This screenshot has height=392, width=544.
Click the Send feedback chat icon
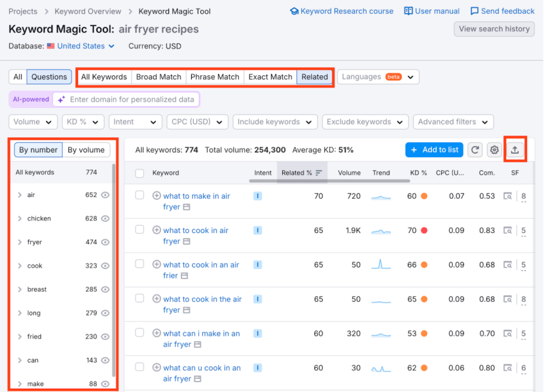point(475,11)
